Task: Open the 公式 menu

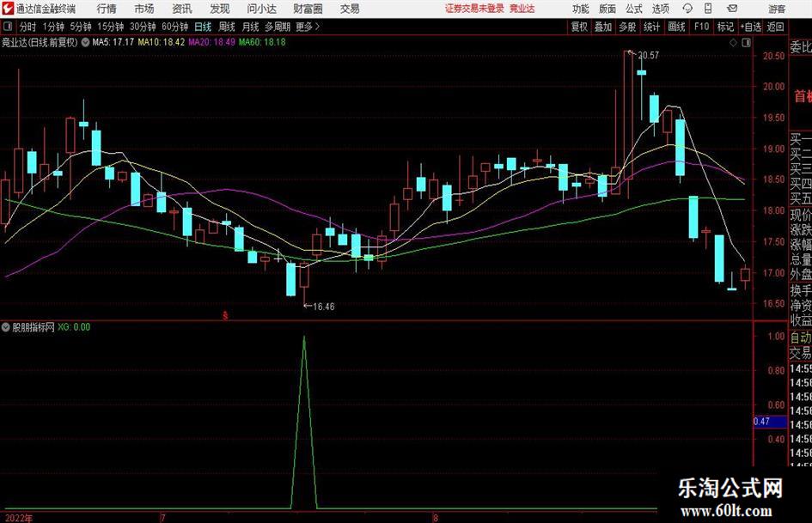Action: pyautogui.click(x=634, y=9)
